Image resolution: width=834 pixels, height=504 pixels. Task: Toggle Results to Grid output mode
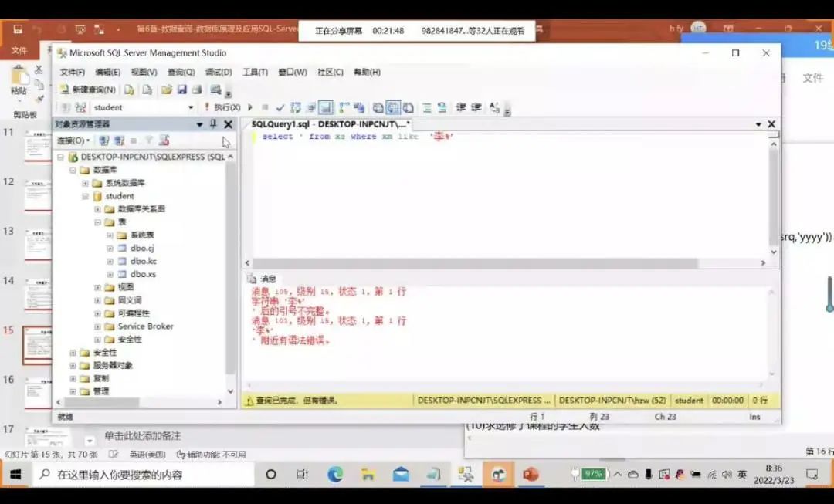(393, 107)
